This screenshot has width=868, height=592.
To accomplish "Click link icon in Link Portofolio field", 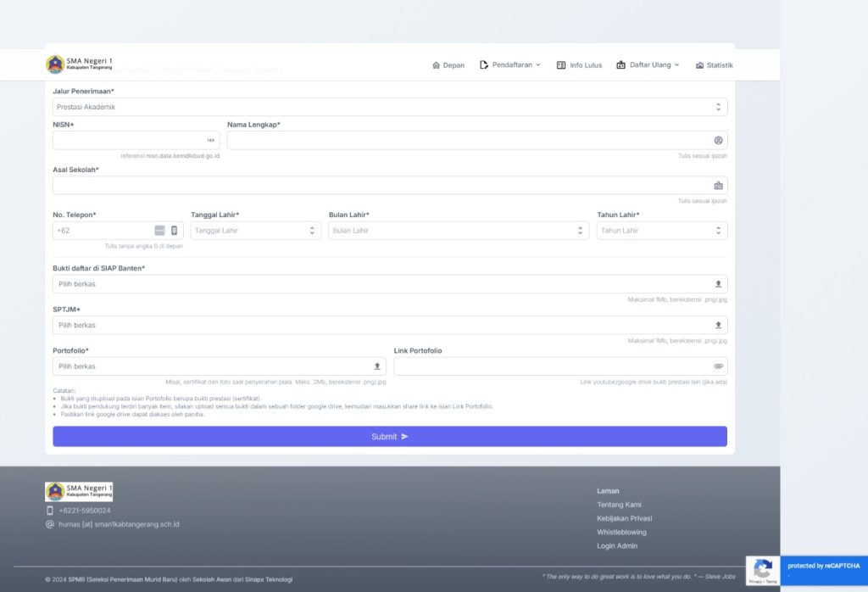I will 718,366.
